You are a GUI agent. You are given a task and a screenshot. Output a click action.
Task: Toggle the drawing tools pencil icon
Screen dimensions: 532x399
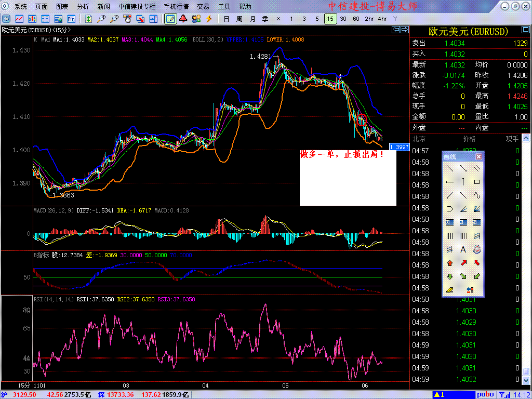170,19
